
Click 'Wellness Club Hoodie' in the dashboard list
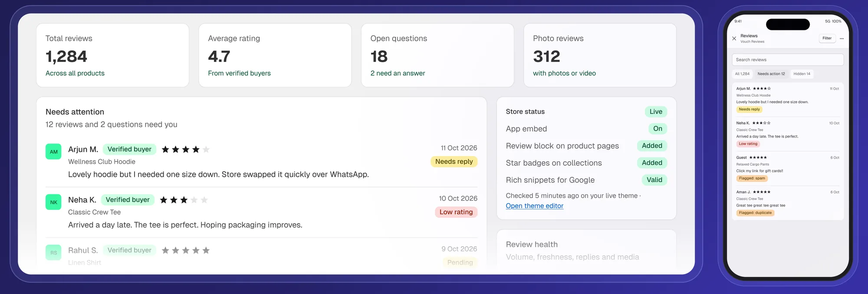pos(102,162)
